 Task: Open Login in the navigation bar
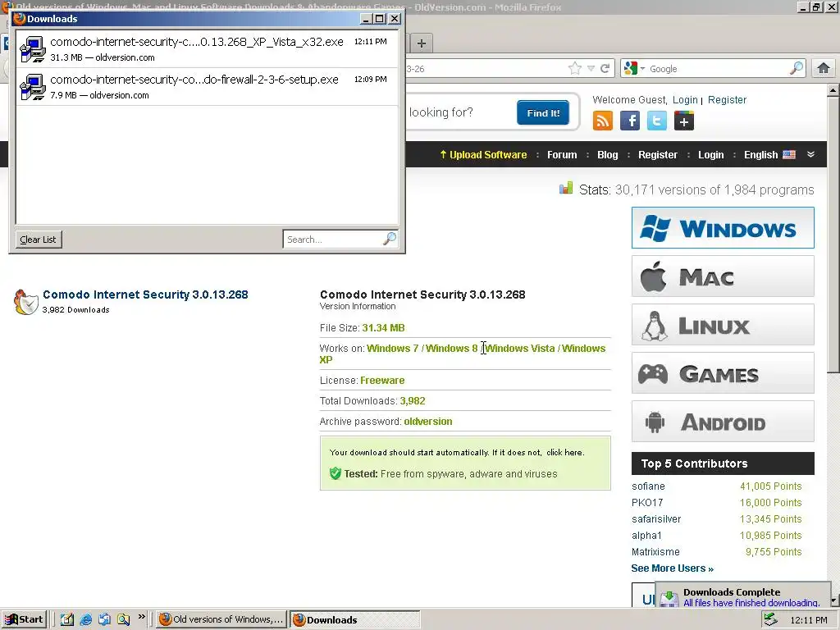(711, 155)
